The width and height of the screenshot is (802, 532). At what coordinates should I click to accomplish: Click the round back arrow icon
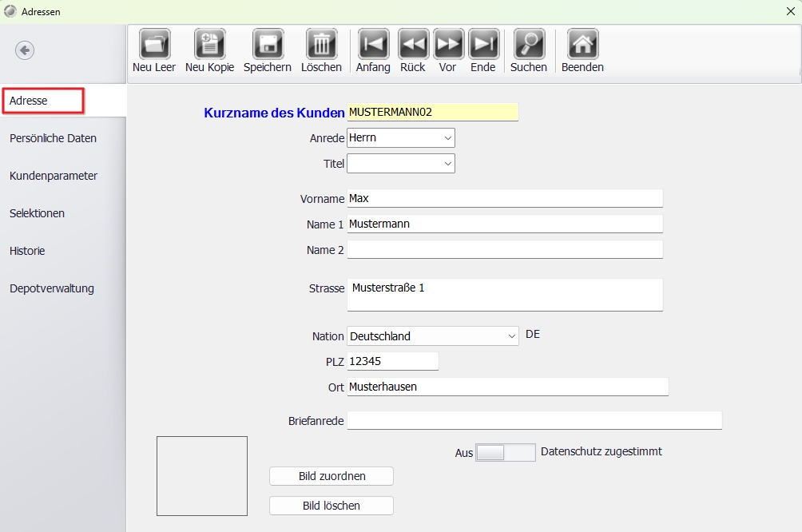[x=25, y=50]
